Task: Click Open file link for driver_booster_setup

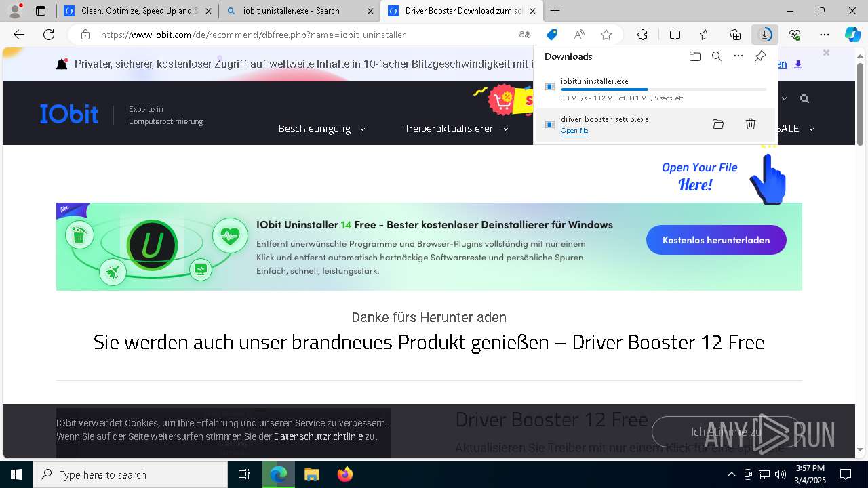Action: point(574,131)
